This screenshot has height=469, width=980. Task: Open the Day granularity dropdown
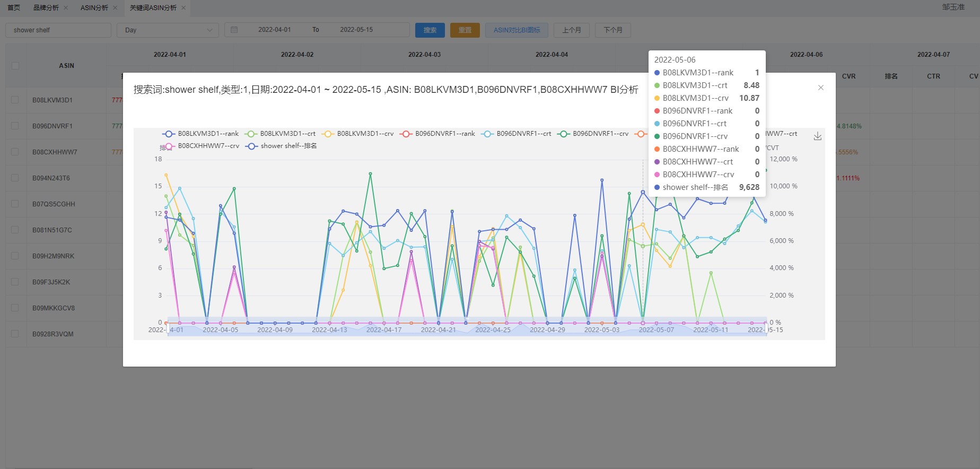168,30
